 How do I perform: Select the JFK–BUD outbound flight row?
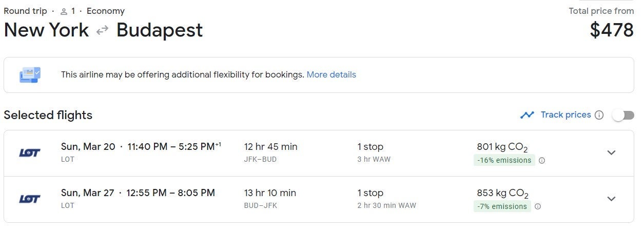(308, 153)
